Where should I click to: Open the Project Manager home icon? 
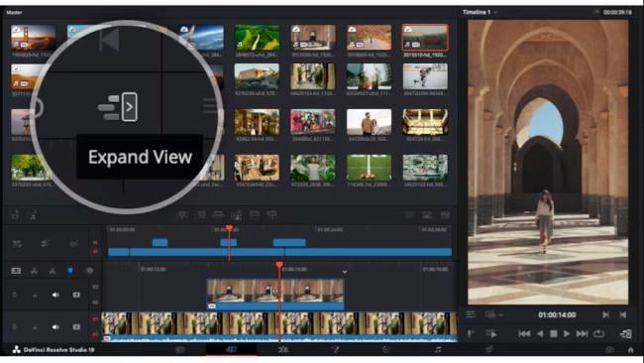coord(630,350)
